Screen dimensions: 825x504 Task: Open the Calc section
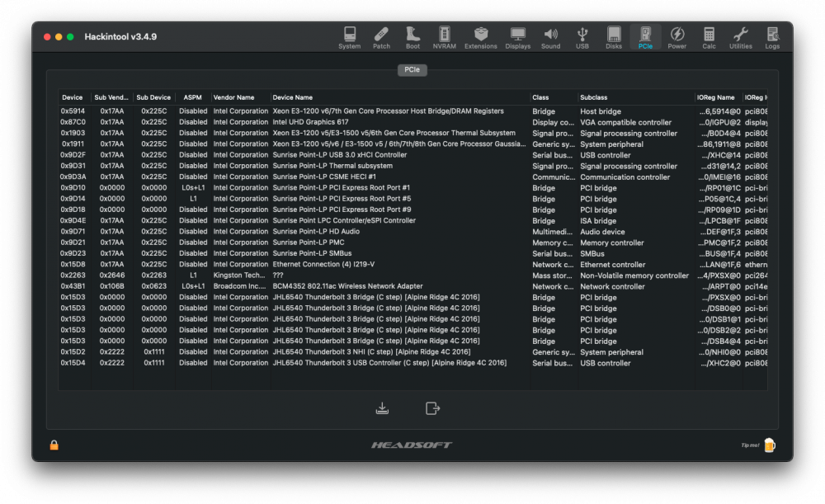coord(709,38)
